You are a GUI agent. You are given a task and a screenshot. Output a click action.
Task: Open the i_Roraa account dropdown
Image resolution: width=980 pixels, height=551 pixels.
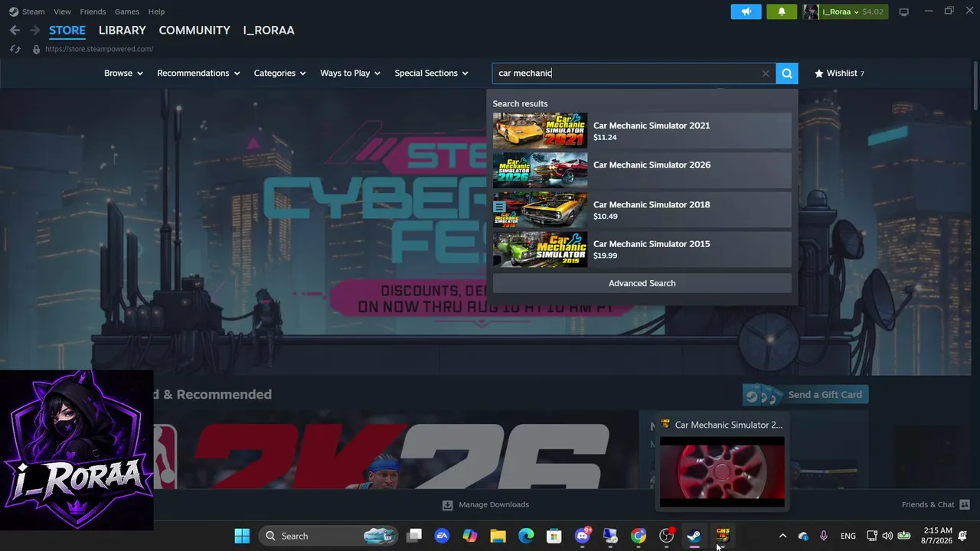coord(840,11)
